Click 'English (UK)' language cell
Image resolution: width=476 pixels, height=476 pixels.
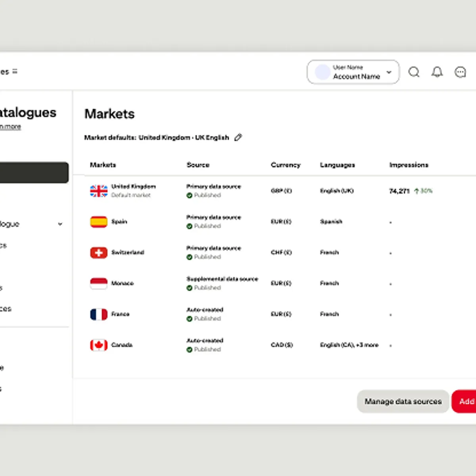(337, 191)
